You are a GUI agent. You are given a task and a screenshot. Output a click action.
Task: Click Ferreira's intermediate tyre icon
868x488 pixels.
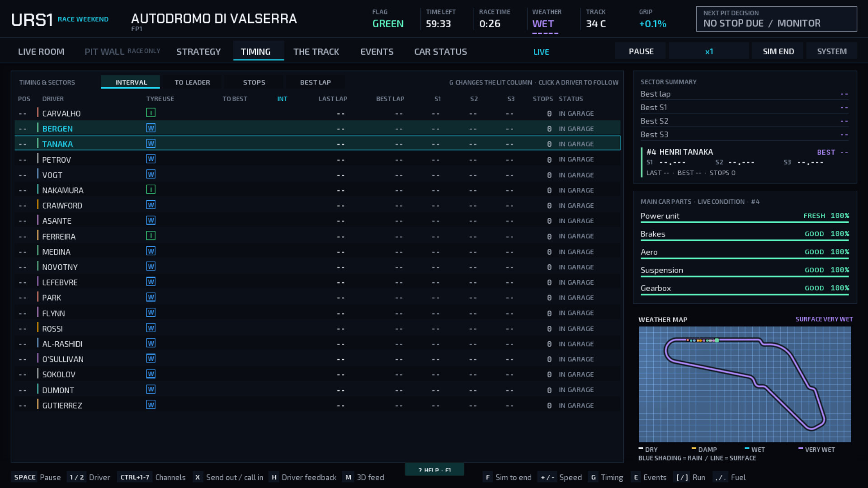[151, 236]
